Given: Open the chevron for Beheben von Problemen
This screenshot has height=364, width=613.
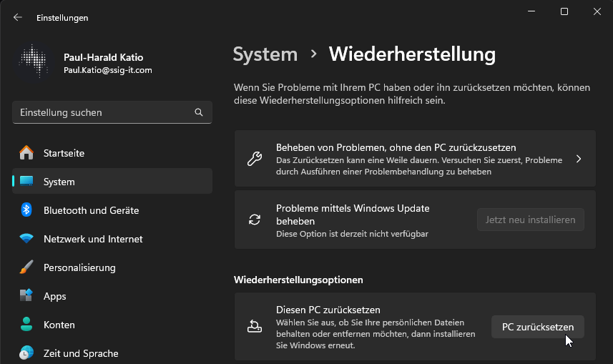Looking at the screenshot, I should [579, 159].
